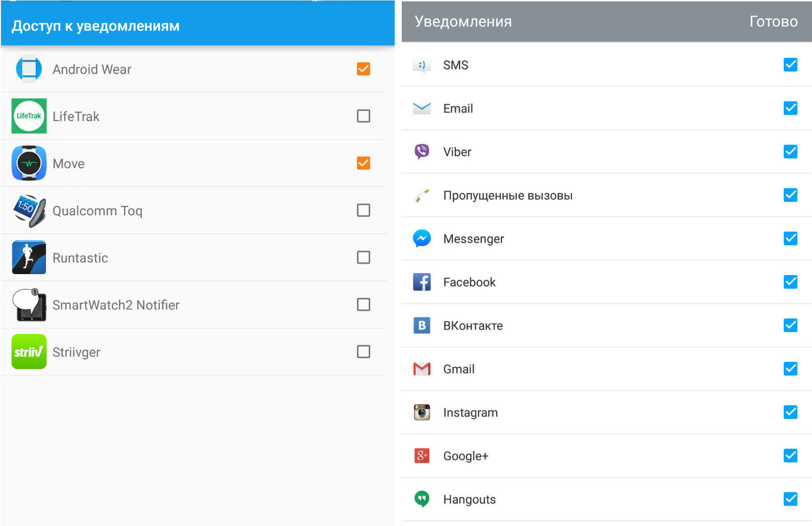This screenshot has width=812, height=526.
Task: Tap the Доступ к уведомлениям title
Action: pos(96,26)
